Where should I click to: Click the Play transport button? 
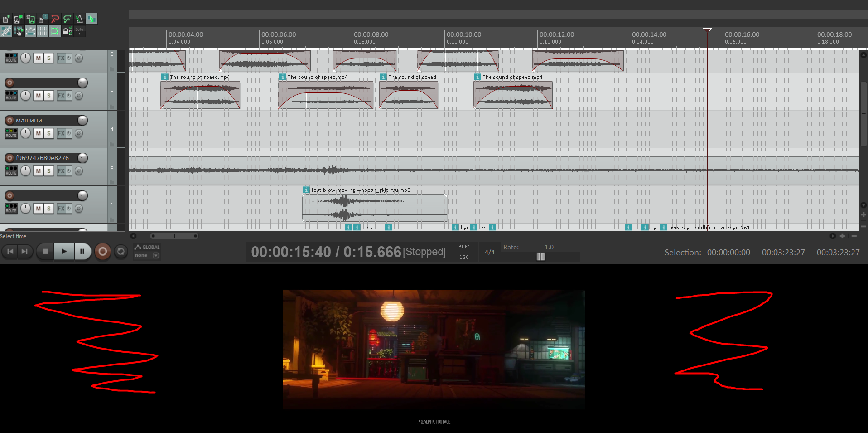64,251
